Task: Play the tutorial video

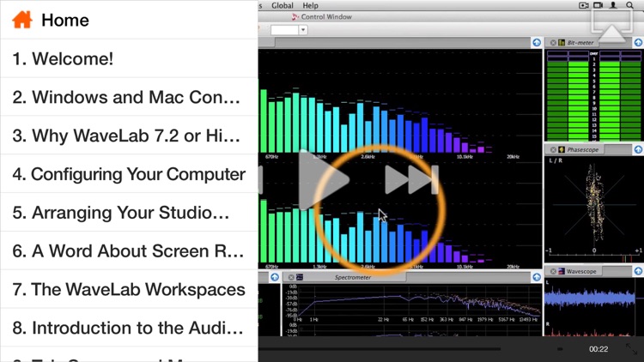Action: (x=324, y=180)
